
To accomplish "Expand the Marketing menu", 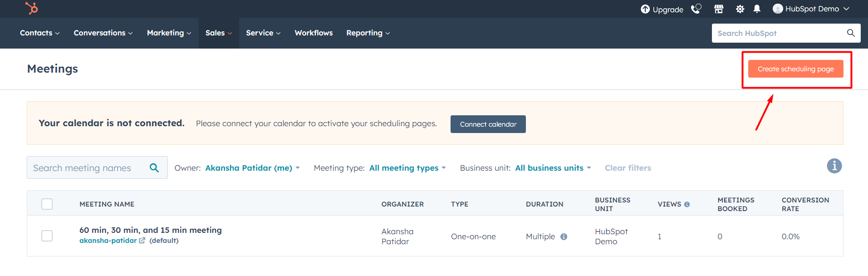I will [x=169, y=33].
